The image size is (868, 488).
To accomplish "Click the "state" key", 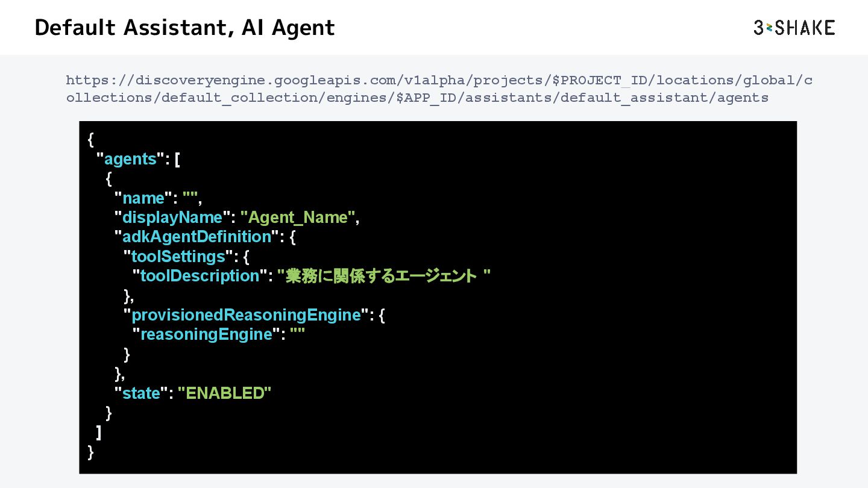I will (141, 393).
